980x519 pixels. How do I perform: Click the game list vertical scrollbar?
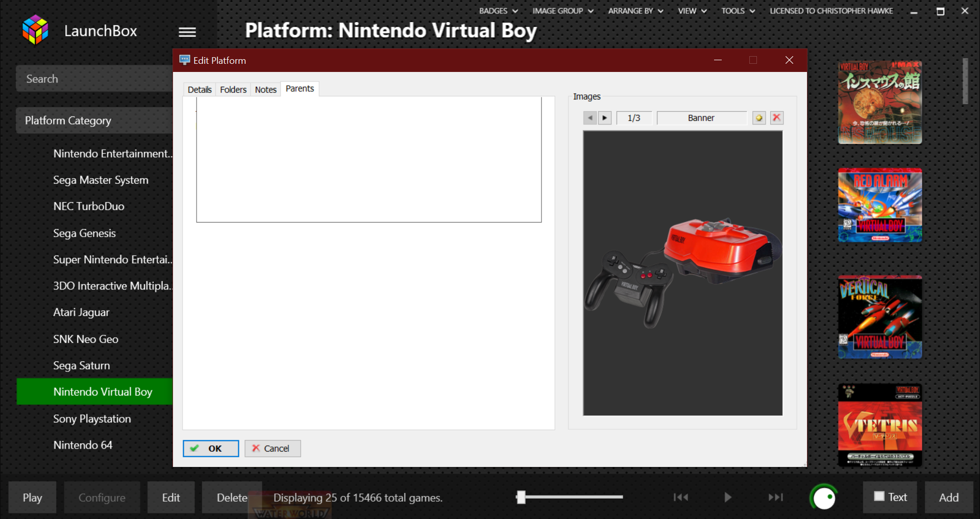point(965,81)
